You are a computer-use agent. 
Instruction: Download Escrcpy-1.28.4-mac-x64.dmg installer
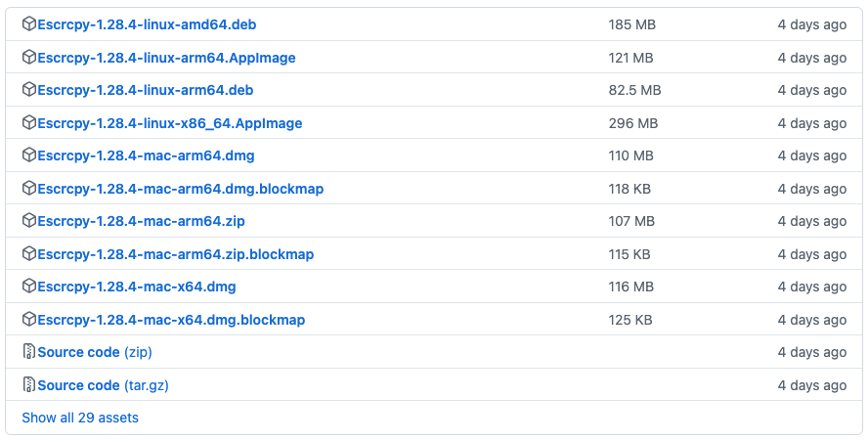coord(137,287)
